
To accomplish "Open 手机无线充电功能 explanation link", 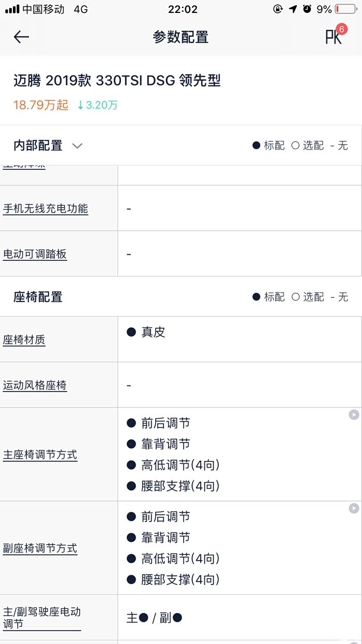I will pos(46,209).
